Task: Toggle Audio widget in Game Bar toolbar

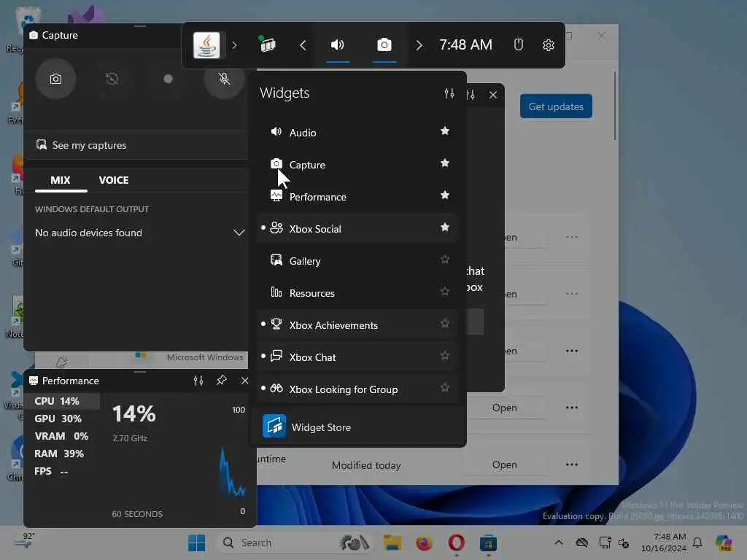Action: point(337,45)
